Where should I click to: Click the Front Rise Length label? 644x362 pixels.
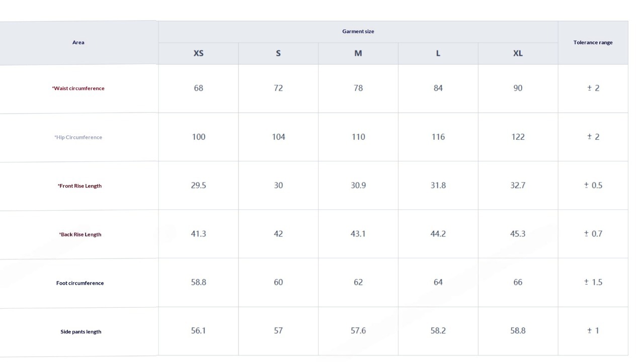coord(79,186)
